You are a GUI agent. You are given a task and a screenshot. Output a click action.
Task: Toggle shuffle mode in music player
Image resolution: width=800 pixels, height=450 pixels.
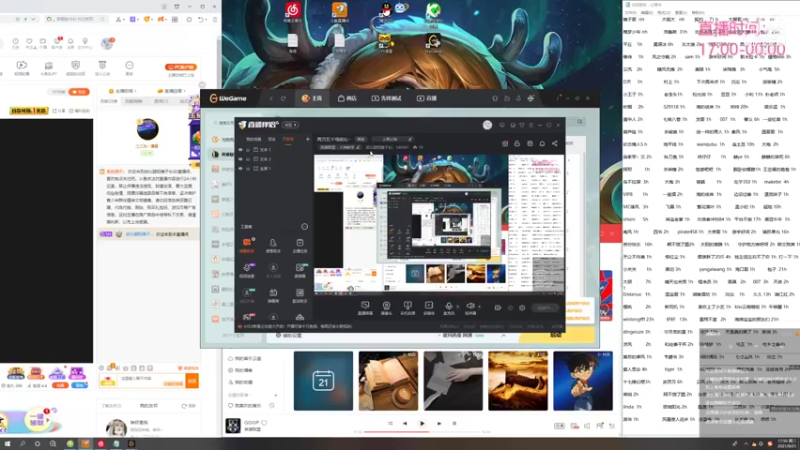(x=390, y=423)
